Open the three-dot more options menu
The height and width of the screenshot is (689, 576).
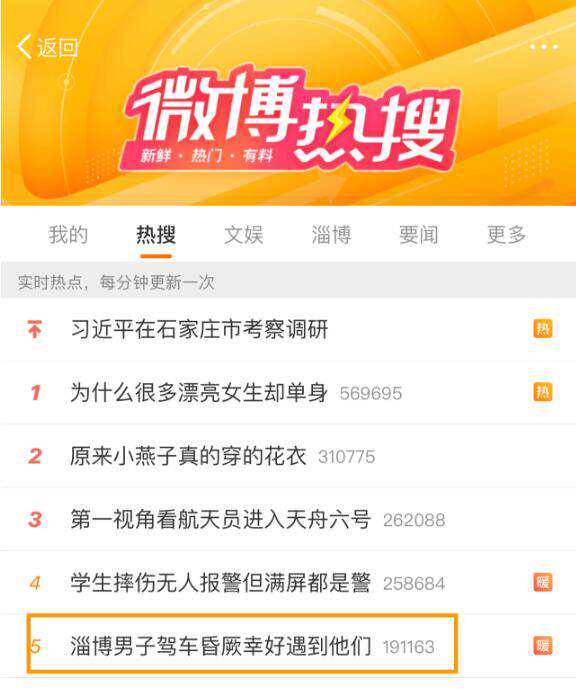[x=544, y=47]
